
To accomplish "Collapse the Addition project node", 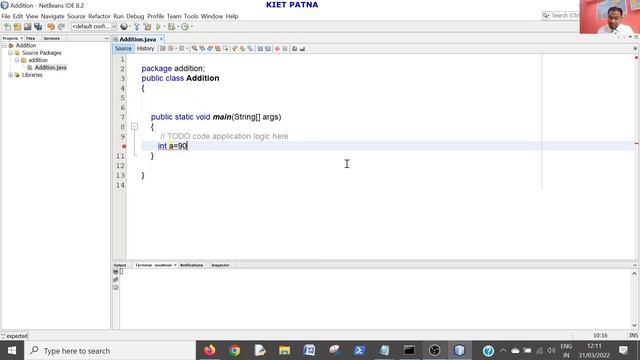I will (4, 46).
